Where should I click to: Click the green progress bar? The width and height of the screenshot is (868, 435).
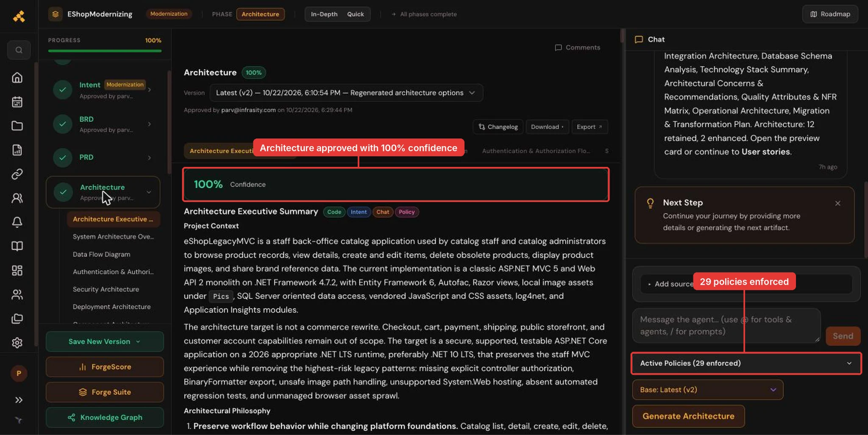click(105, 51)
